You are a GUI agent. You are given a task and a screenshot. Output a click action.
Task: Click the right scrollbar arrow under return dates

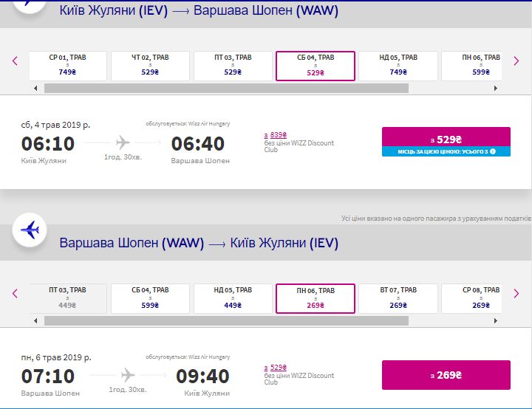[494, 320]
